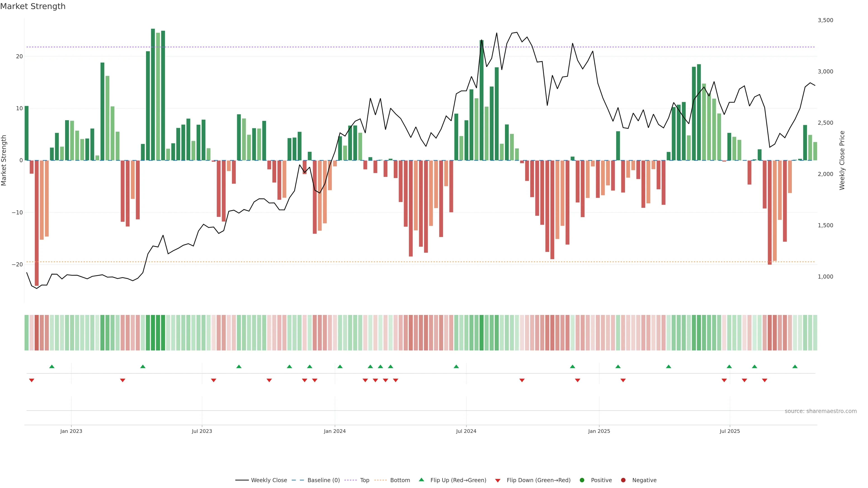Viewport: 868px width, 488px height.
Task: Click flip-up marker just before Jul 2024
Action: click(456, 366)
